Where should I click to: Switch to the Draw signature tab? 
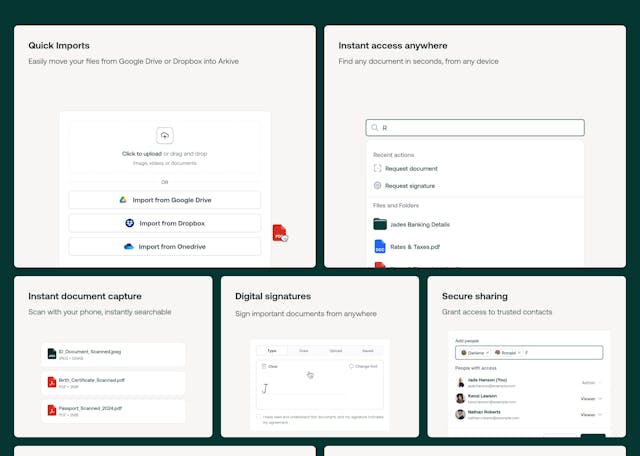point(304,351)
